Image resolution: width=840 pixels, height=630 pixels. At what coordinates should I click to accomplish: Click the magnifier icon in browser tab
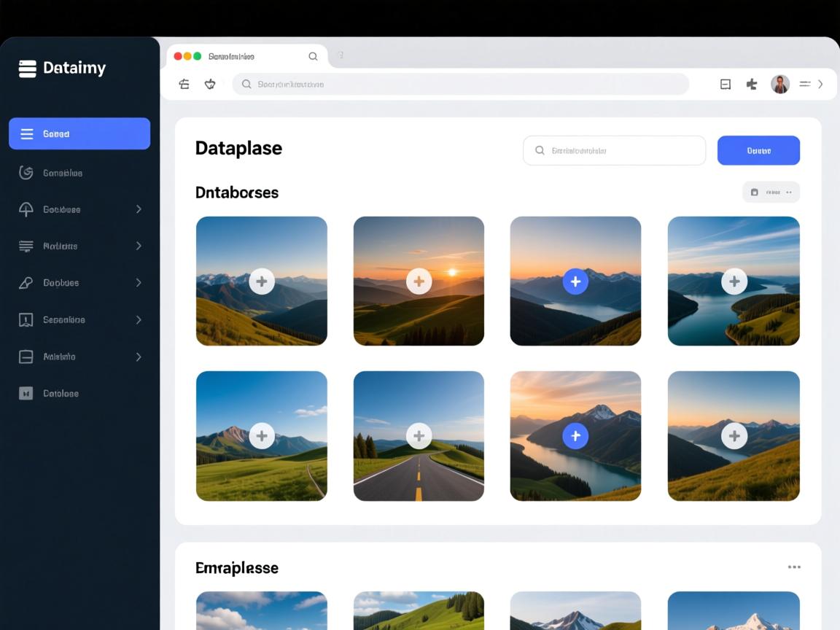(x=313, y=57)
